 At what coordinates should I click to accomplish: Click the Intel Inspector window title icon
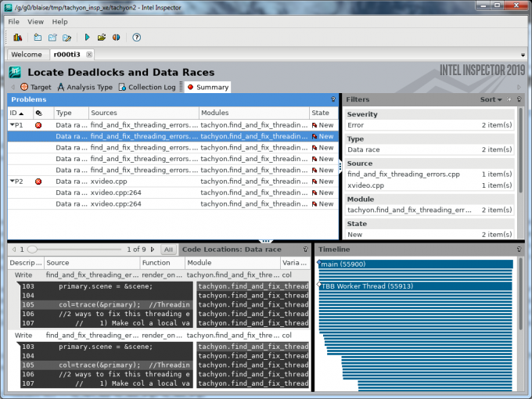click(8, 7)
